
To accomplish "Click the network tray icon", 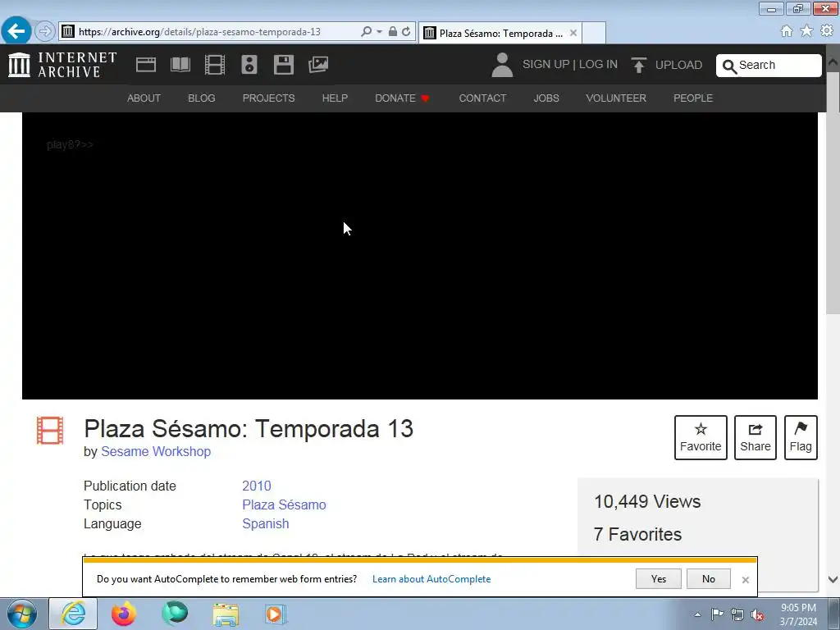I will (x=737, y=615).
